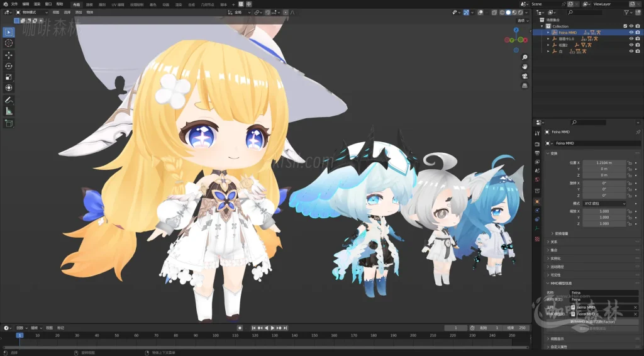644x356 pixels.
Task: Expand the 关系 relations panel
Action: [553, 242]
